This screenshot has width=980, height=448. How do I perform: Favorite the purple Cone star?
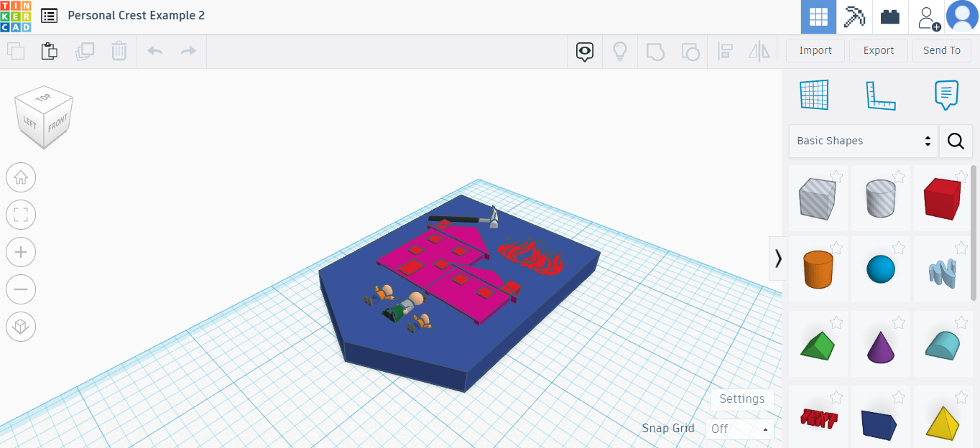898,322
